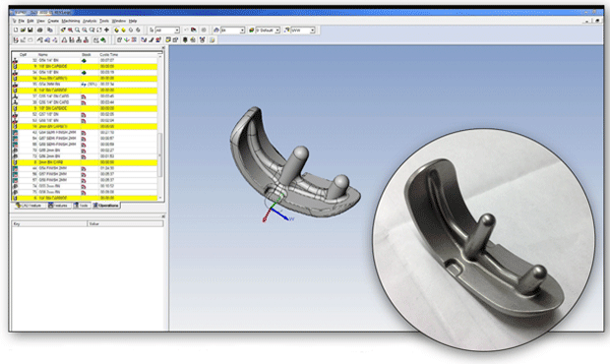Screen dimensions: 610x364
Task: Click the Key column header
Action: pos(49,224)
